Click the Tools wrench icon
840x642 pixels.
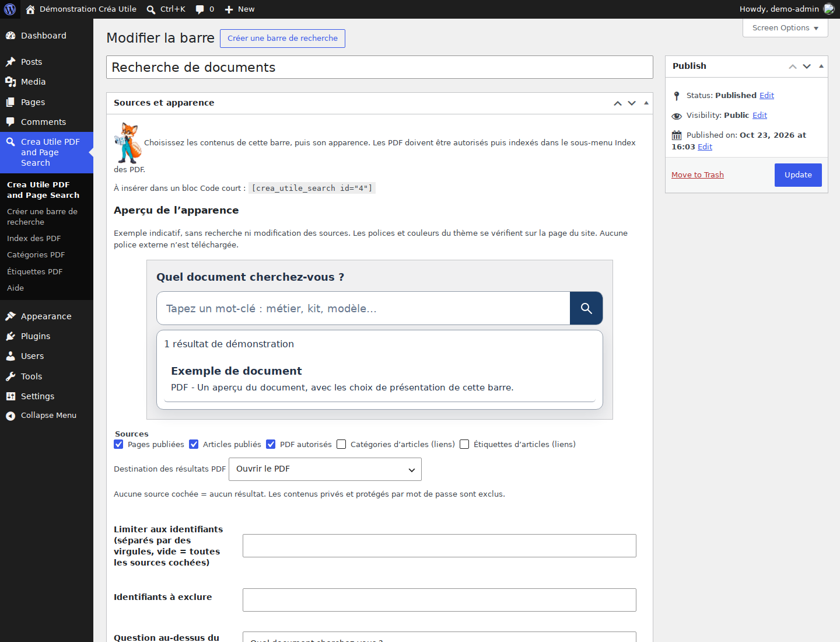(10, 376)
